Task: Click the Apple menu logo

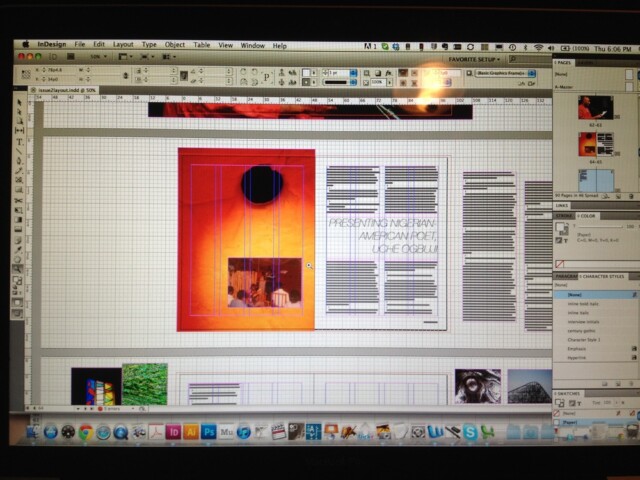Action: point(25,44)
